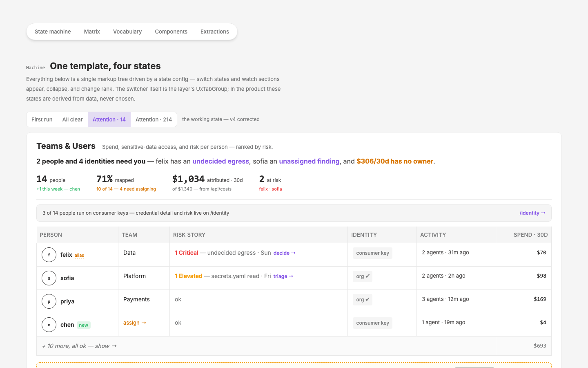588x368 pixels.
Task: Click the 1 Critical risk label
Action: click(187, 253)
